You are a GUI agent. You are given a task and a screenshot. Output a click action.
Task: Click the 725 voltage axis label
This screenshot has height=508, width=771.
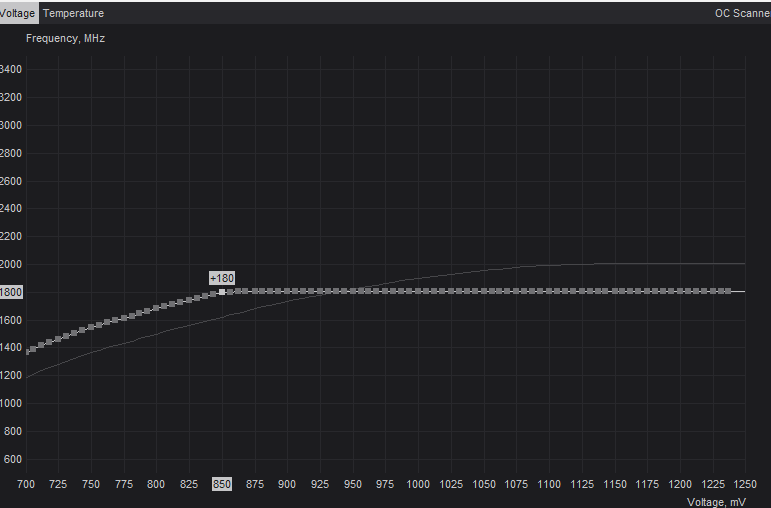click(58, 484)
